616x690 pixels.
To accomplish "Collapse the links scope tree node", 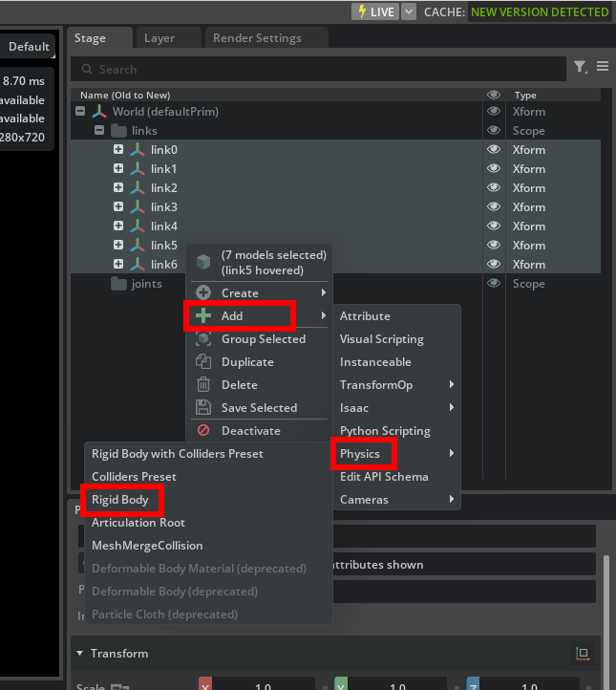I will [x=99, y=131].
